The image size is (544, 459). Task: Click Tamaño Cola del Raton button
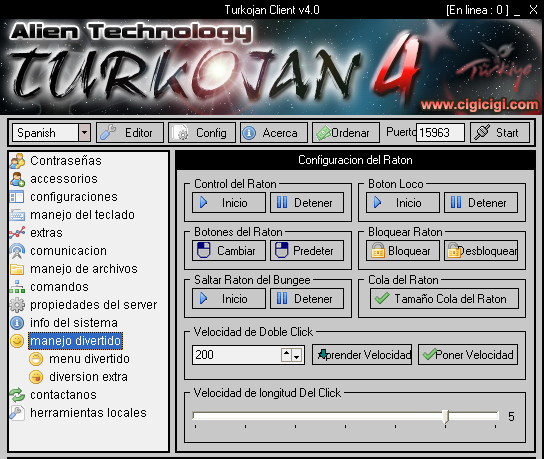[x=444, y=298]
